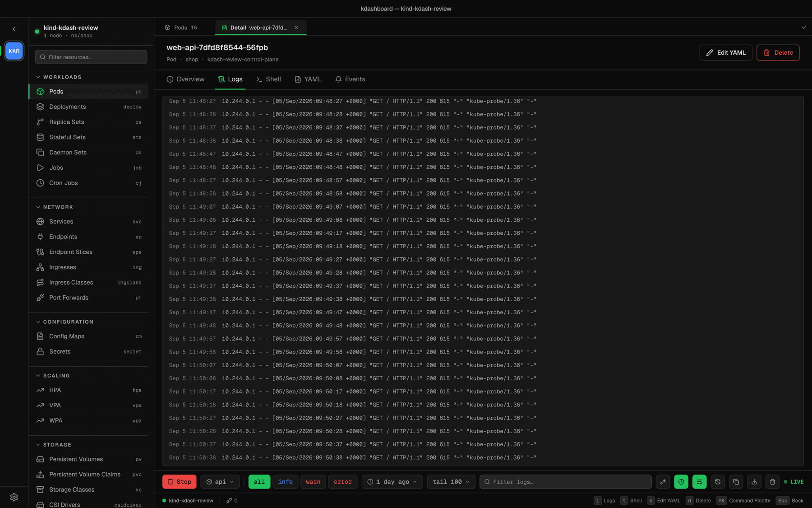Open the 'tail 100' lines dropdown
The width and height of the screenshot is (812, 508).
(451, 482)
